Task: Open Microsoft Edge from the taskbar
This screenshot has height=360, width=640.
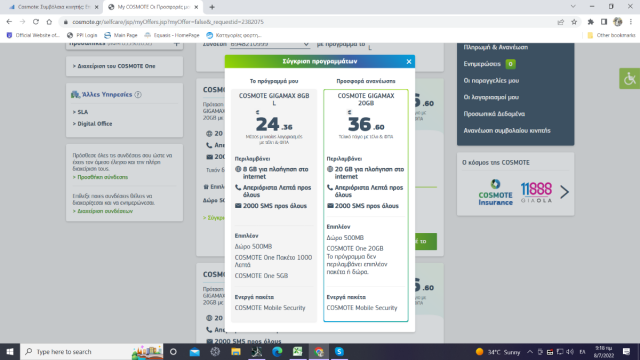Action: tap(277, 351)
